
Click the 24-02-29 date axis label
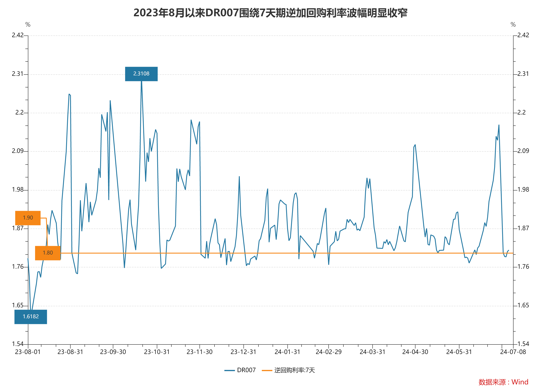click(x=329, y=352)
